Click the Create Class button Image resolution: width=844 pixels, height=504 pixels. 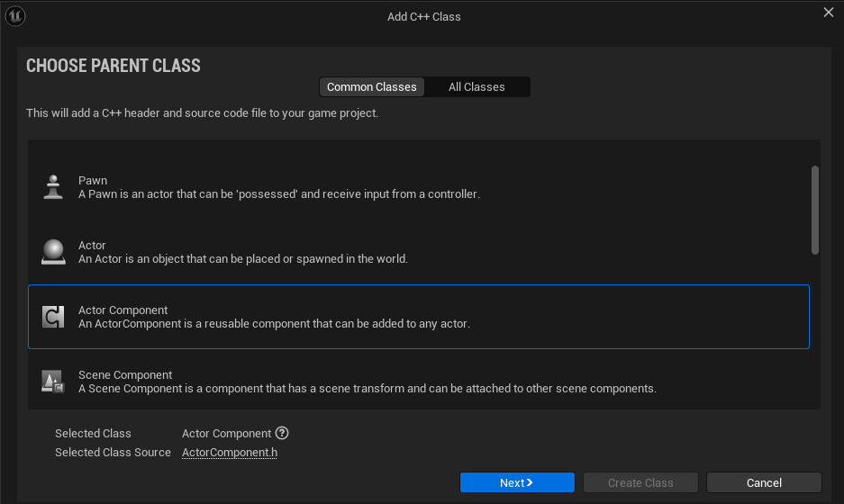(x=640, y=482)
